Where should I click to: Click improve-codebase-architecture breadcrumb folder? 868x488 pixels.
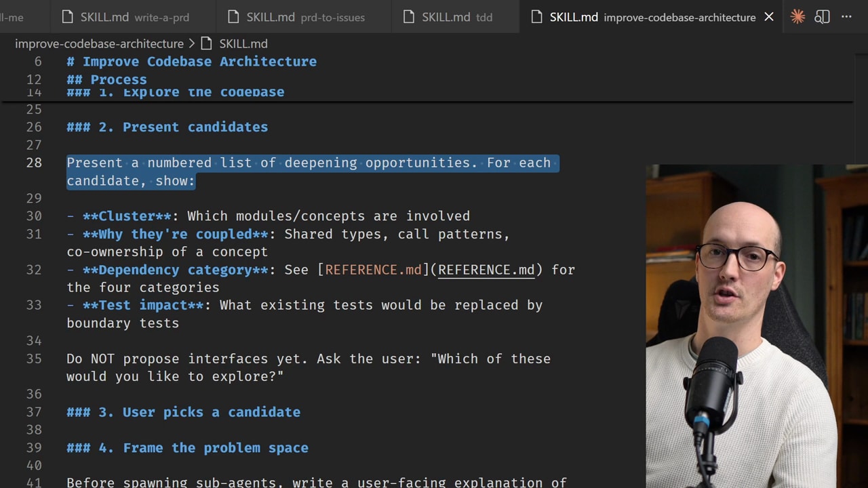tap(99, 43)
